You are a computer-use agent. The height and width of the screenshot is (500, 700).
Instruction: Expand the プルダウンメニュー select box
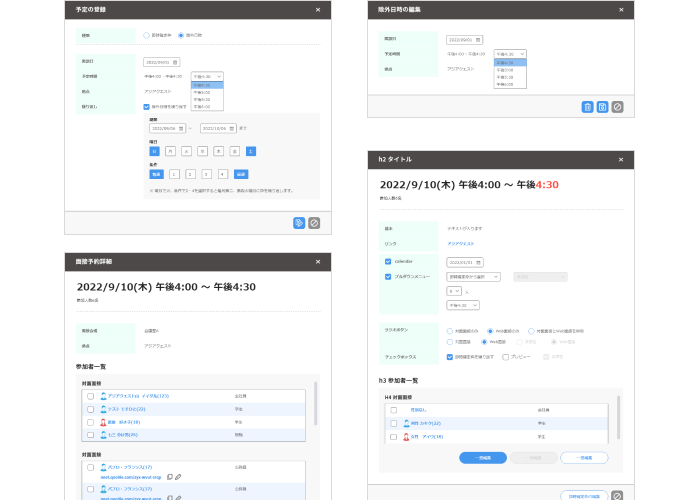474,276
